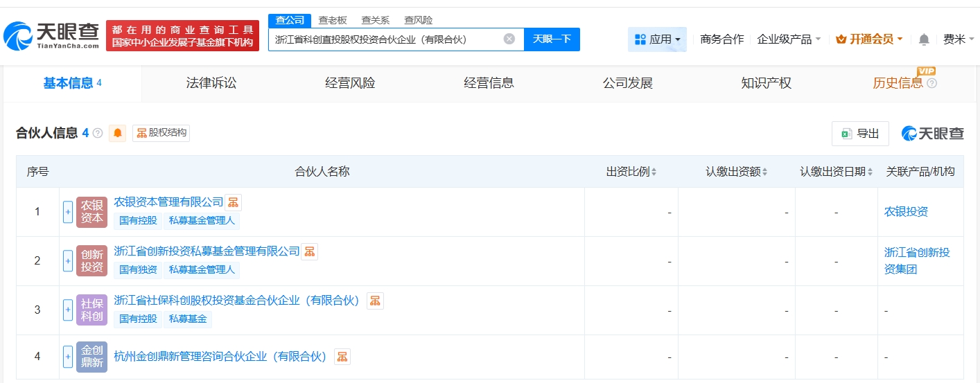980x383 pixels.
Task: Click into the company search input field
Action: pos(385,39)
